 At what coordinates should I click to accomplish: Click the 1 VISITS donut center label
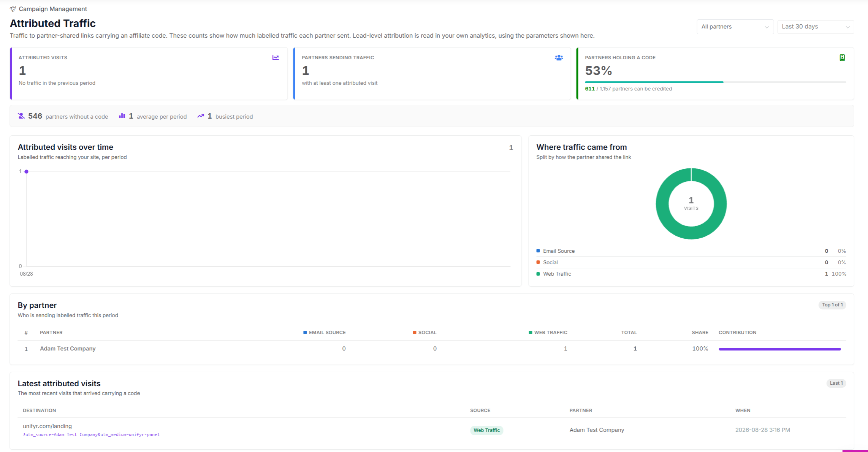pos(691,203)
